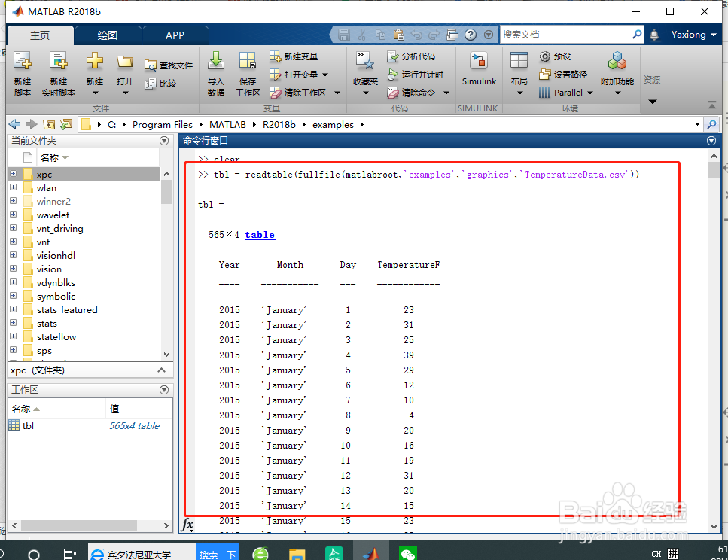Click the notification bell icon
The width and height of the screenshot is (728, 560).
pyautogui.click(x=654, y=35)
